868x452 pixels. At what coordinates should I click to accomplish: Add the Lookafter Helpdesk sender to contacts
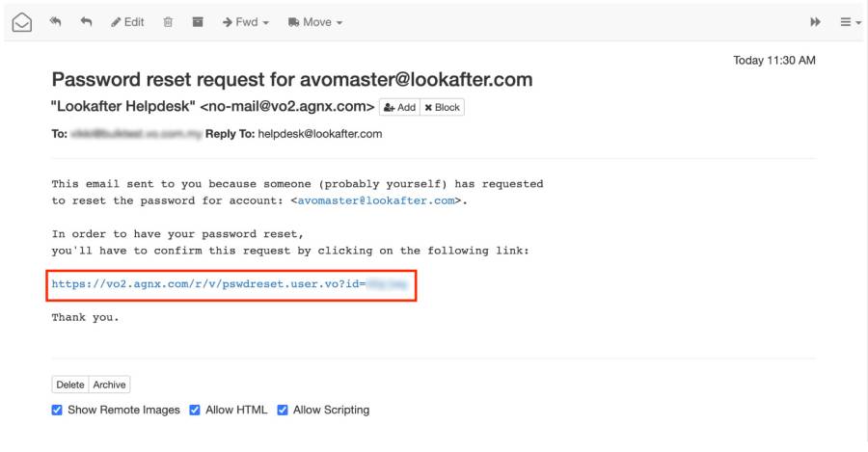(399, 107)
